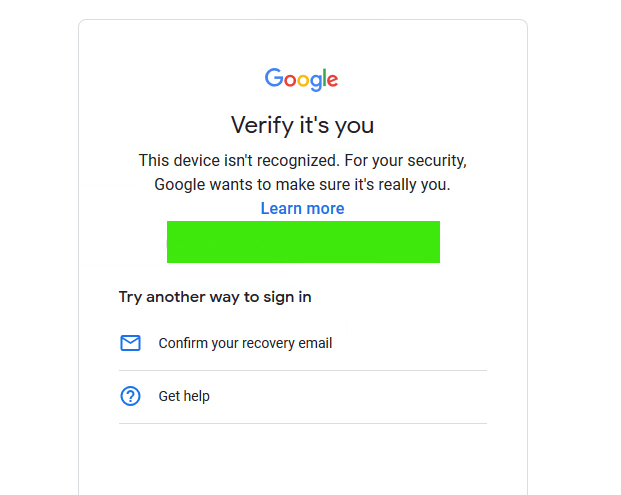Choose the Get help option
This screenshot has height=495, width=621.
pyautogui.click(x=184, y=396)
